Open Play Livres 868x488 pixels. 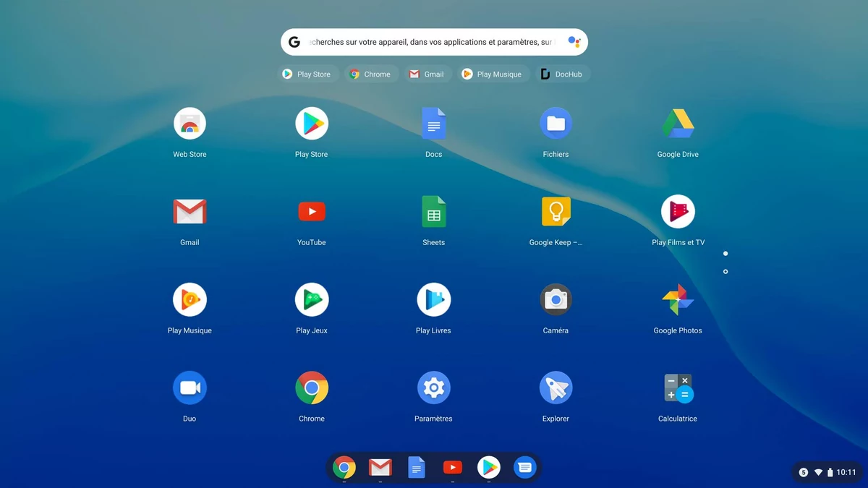pos(434,300)
